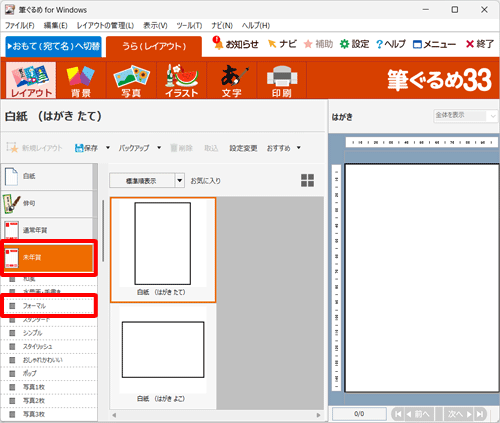
Task: Click the 前へ previous button
Action: point(418,414)
